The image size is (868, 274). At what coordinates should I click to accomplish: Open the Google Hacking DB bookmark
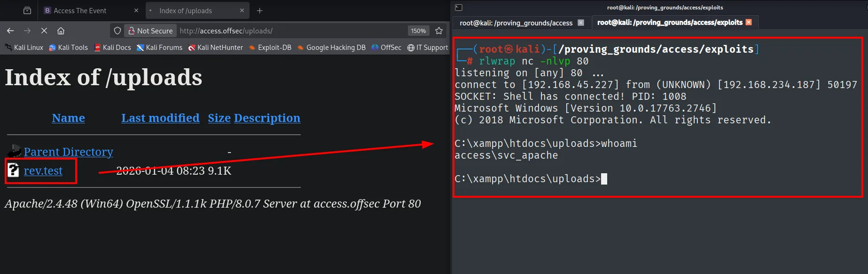tap(331, 48)
